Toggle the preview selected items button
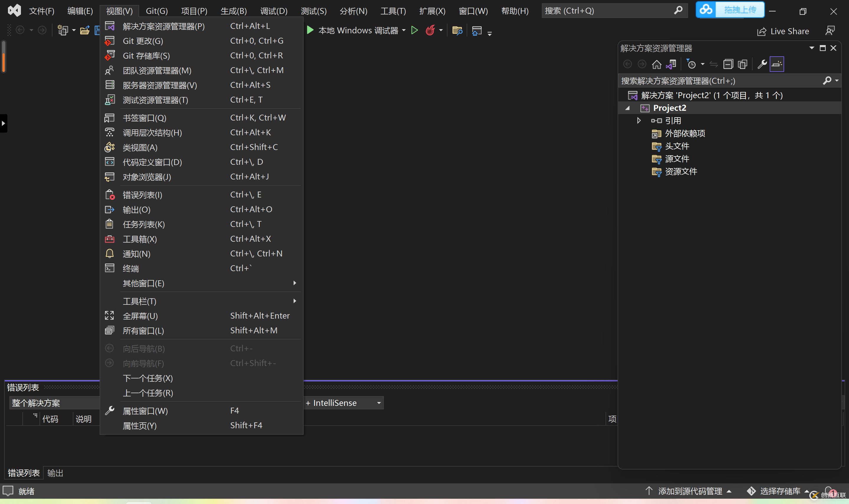The image size is (849, 504). click(x=777, y=64)
